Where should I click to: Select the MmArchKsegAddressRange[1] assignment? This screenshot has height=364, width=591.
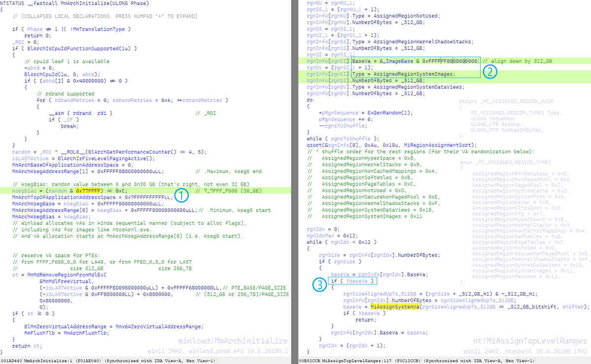pyautogui.click(x=87, y=171)
